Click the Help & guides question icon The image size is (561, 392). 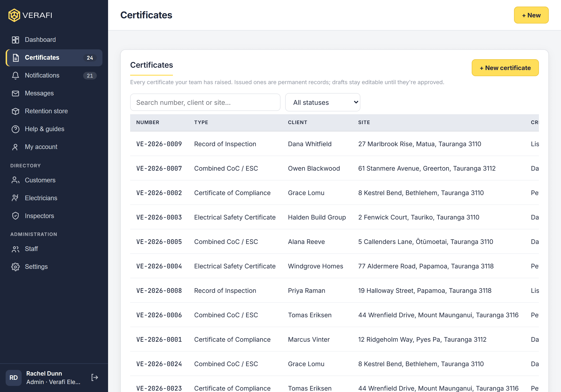(x=16, y=129)
